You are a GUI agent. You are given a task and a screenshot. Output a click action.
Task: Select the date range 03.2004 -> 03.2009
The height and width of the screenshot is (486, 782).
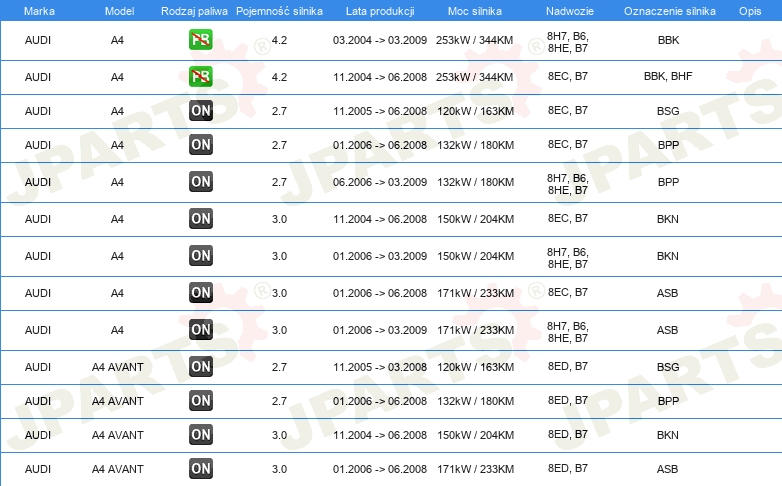point(380,40)
